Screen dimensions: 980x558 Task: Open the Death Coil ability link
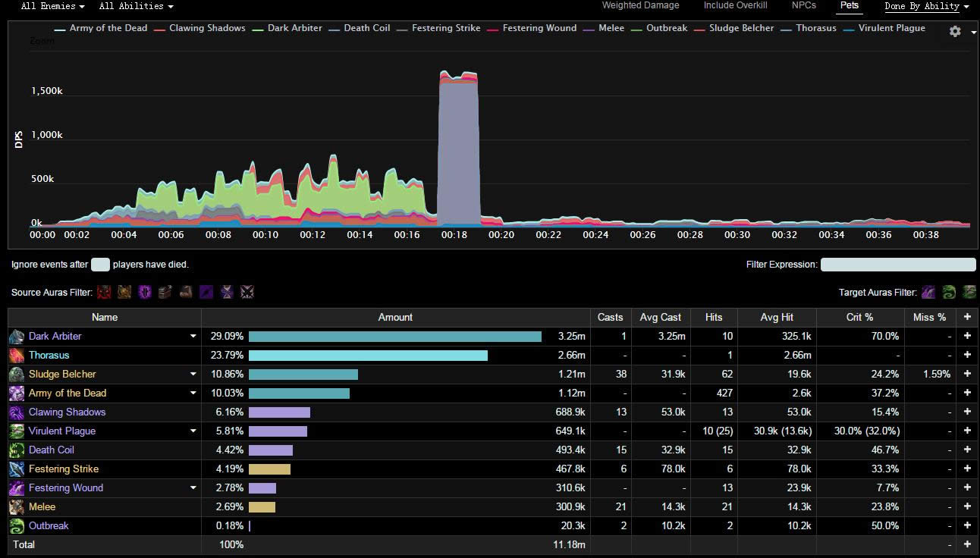(51, 450)
